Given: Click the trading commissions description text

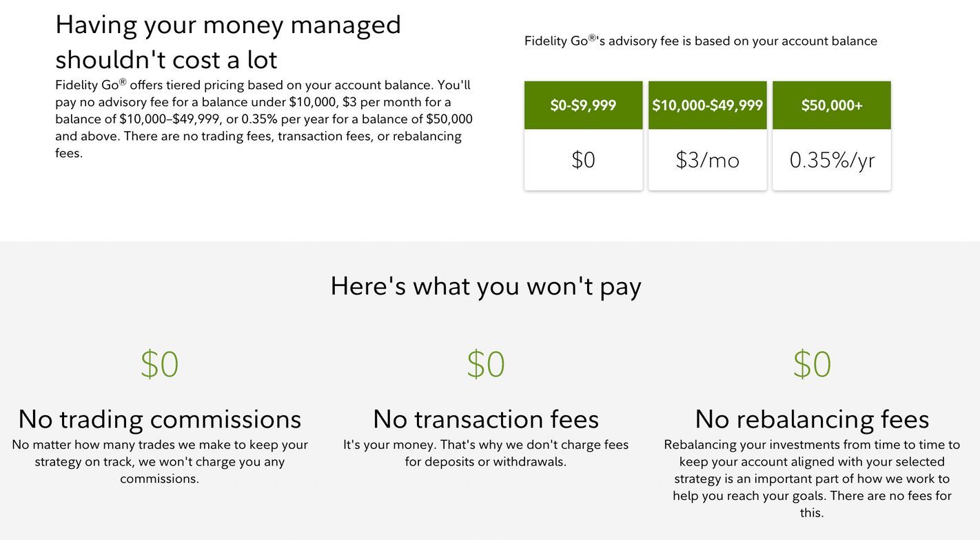Looking at the screenshot, I should 159,461.
